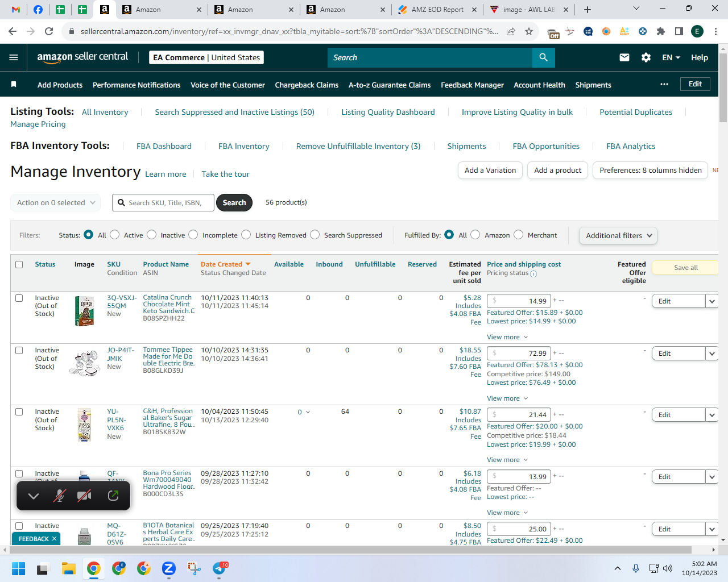Open the Seller Central hamburger menu
This screenshot has width=728, height=582.
pos(14,57)
